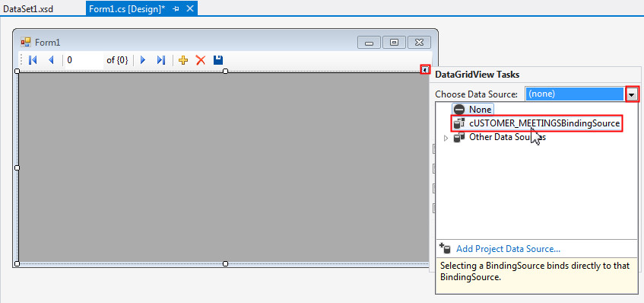The width and height of the screenshot is (644, 303).
Task: Click the yellow Add New record icon
Action: click(183, 60)
